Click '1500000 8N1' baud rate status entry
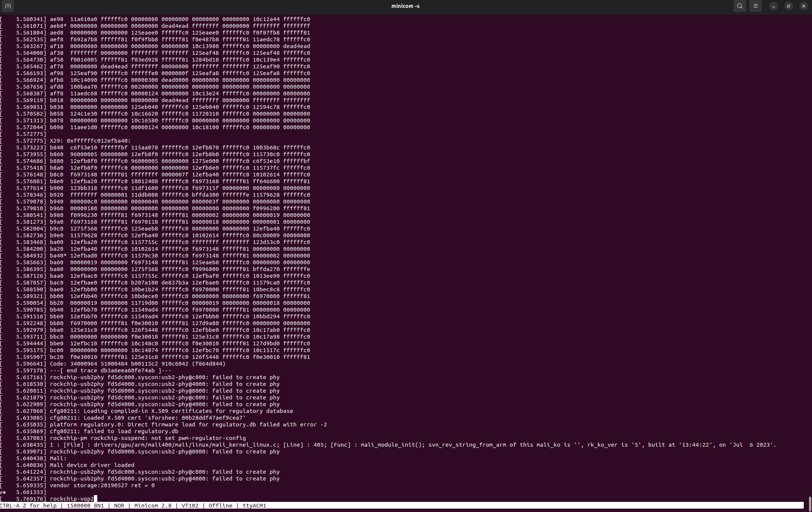Viewport: 812px width, 512px height. (x=85, y=506)
